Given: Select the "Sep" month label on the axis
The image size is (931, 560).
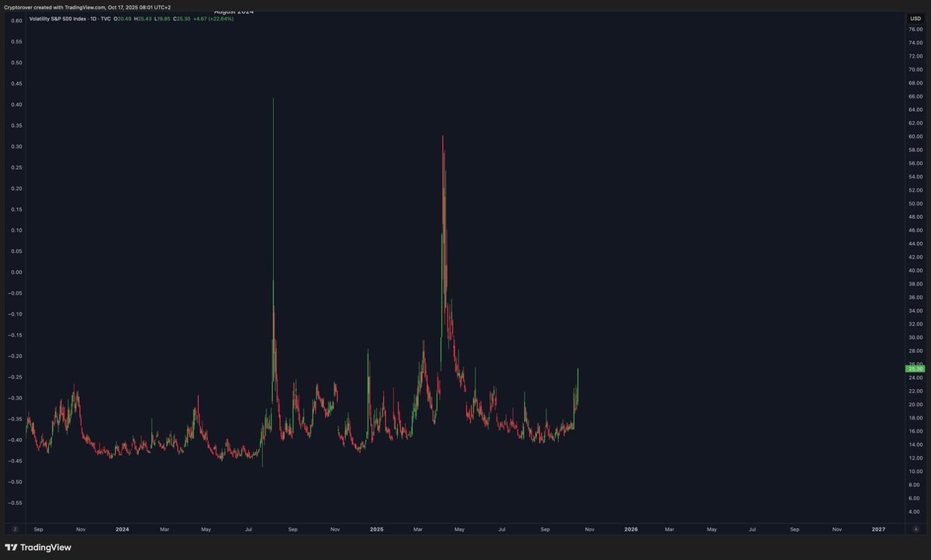Looking at the screenshot, I should 38,529.
